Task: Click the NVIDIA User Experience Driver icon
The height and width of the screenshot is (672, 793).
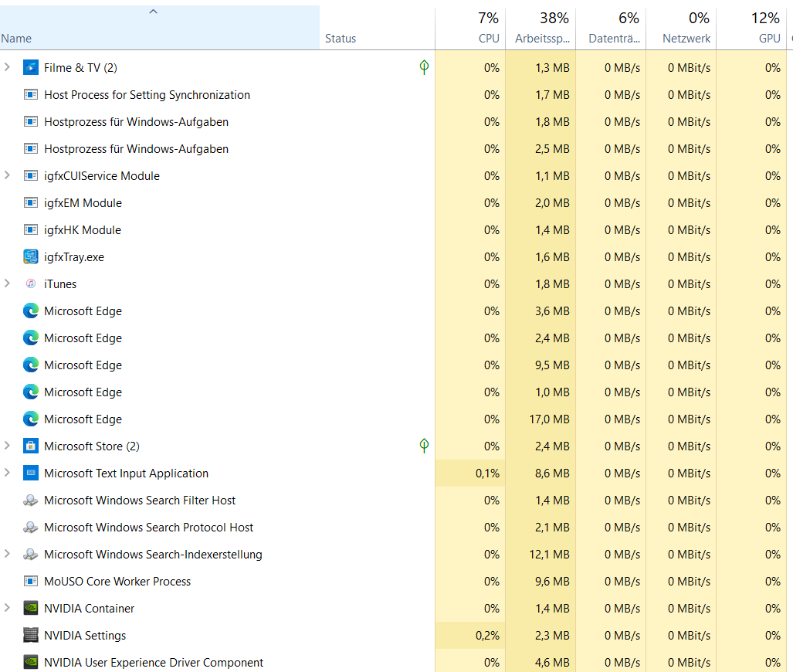Action: [31, 663]
